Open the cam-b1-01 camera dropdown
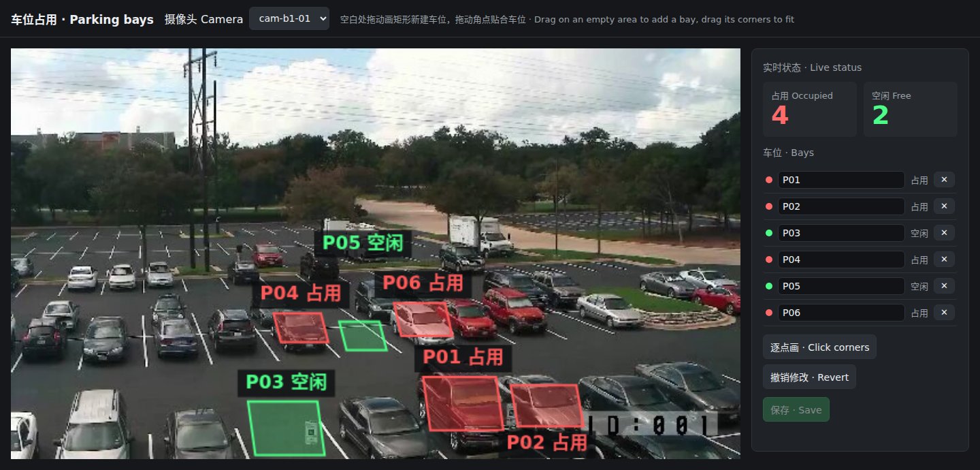The width and height of the screenshot is (980, 470). (x=289, y=18)
